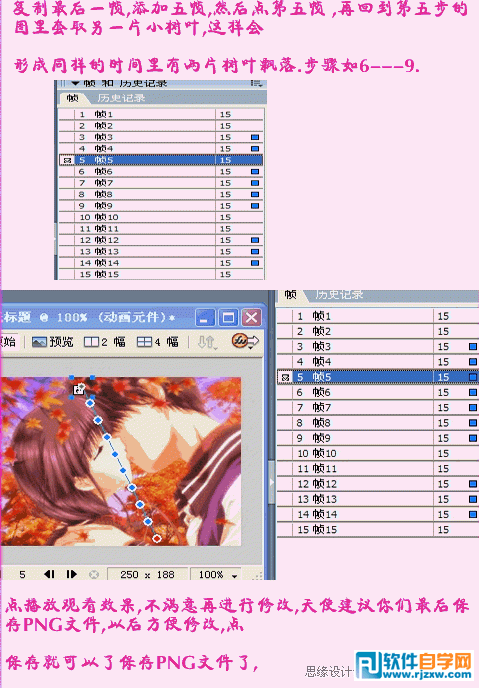Select the 帧 tab in lower panel
The height and width of the screenshot is (688, 479).
(x=290, y=294)
